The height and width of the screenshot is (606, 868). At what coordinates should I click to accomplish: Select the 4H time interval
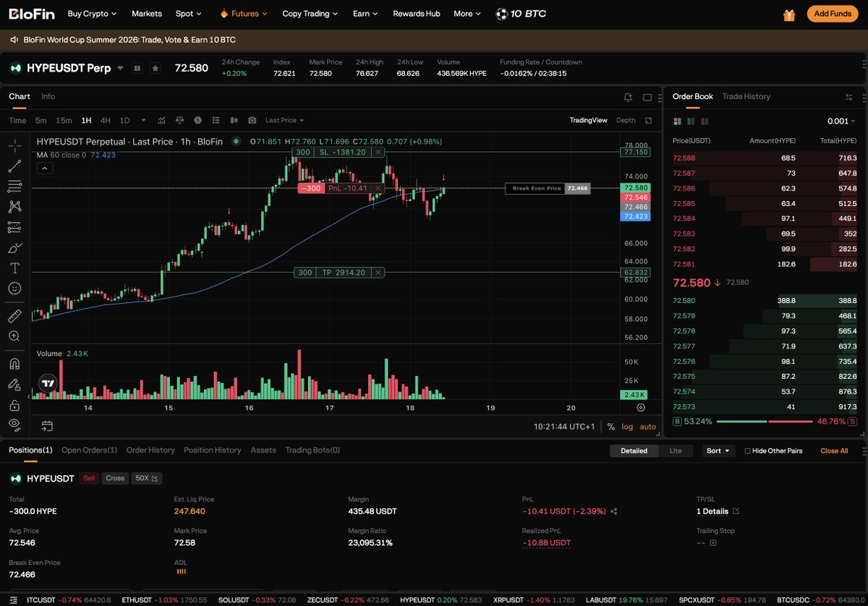point(106,120)
